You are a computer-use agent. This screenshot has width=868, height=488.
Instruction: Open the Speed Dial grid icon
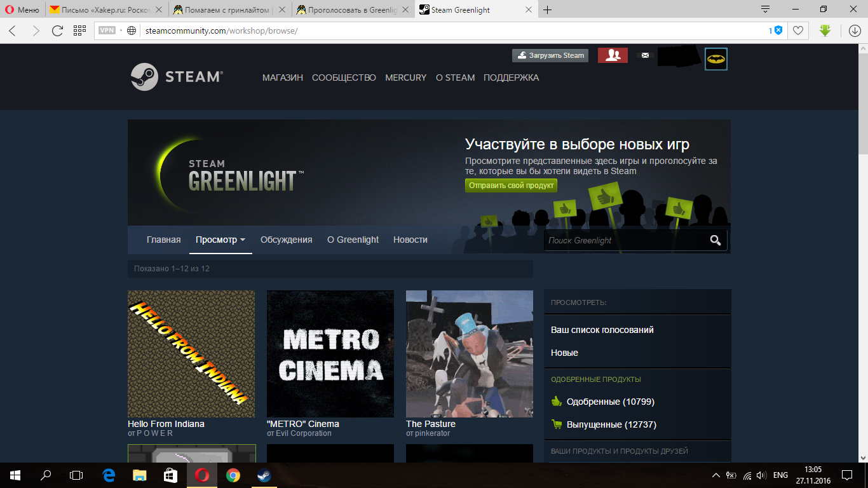pyautogui.click(x=79, y=30)
